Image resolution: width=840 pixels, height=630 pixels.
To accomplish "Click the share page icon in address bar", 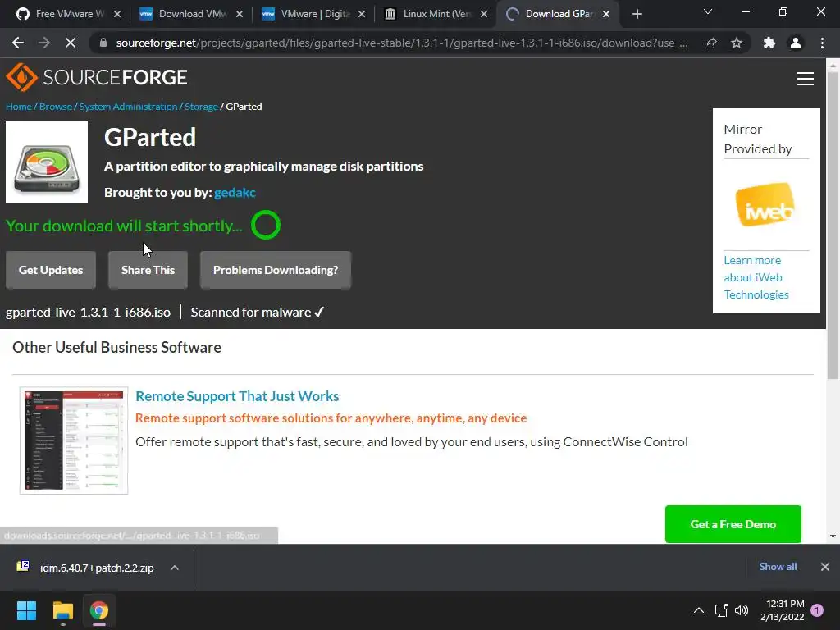I will (710, 43).
